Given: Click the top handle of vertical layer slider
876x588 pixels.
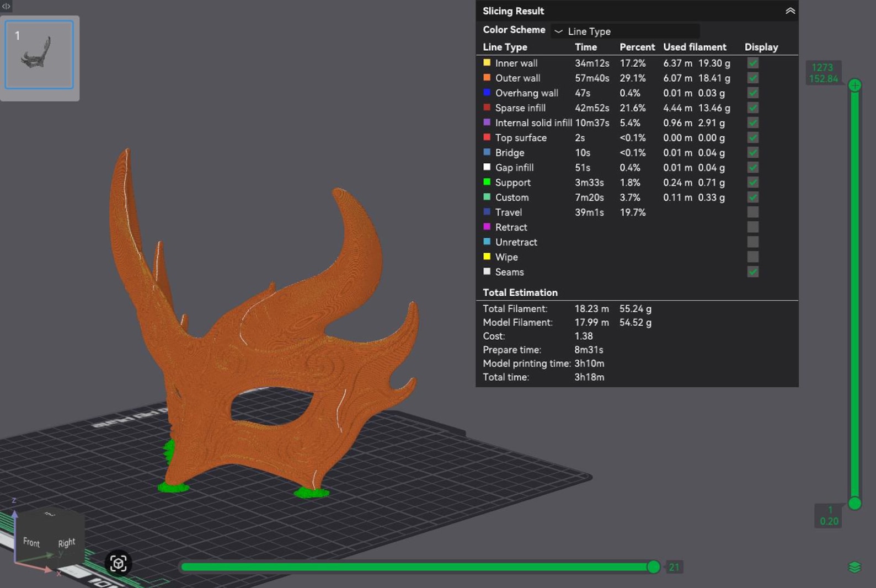Looking at the screenshot, I should [854, 85].
